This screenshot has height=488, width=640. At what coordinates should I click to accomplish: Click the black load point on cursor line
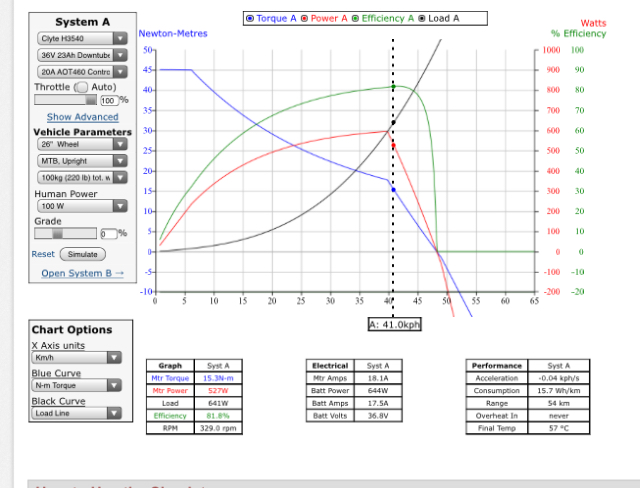tap(393, 123)
